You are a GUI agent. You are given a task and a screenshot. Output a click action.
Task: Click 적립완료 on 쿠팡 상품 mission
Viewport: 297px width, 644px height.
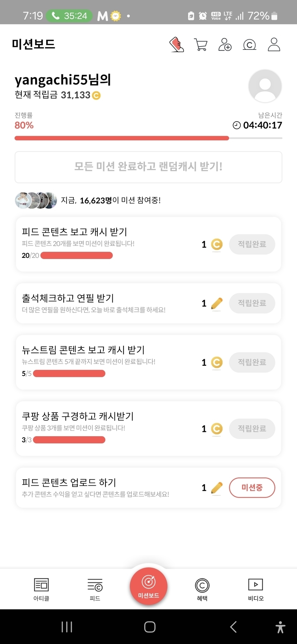[x=252, y=429]
